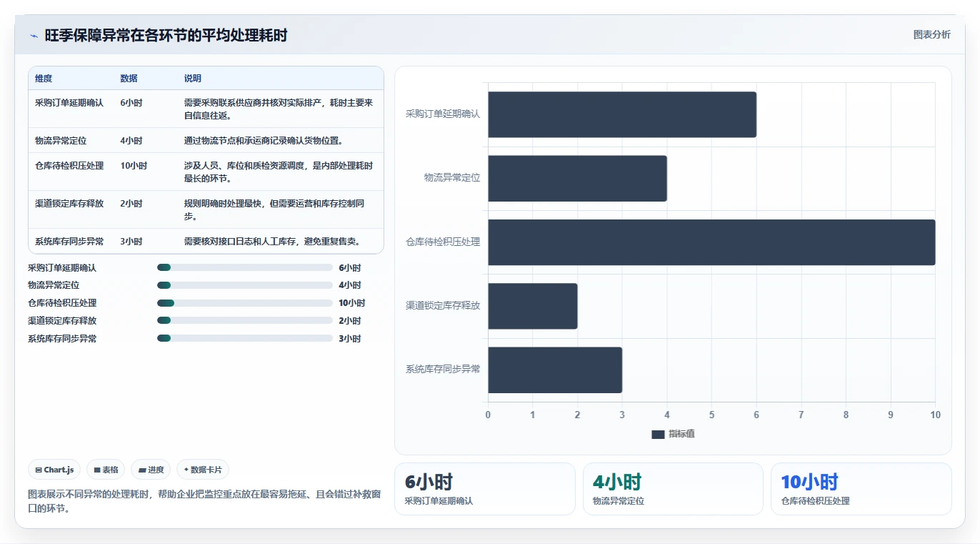The height and width of the screenshot is (544, 980).
Task: Open the 4小时 物流异常定位 data card
Action: click(x=673, y=489)
